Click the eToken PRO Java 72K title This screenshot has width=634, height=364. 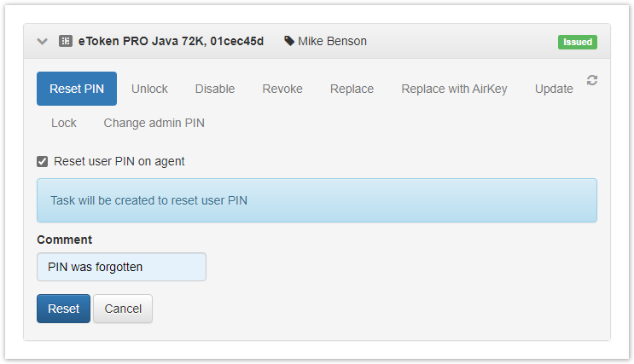pos(171,41)
